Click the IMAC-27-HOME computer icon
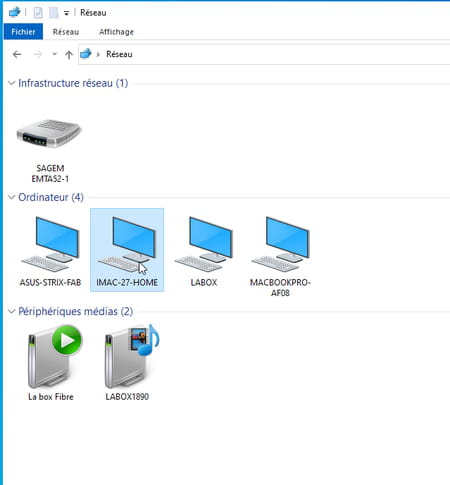 pyautogui.click(x=127, y=250)
